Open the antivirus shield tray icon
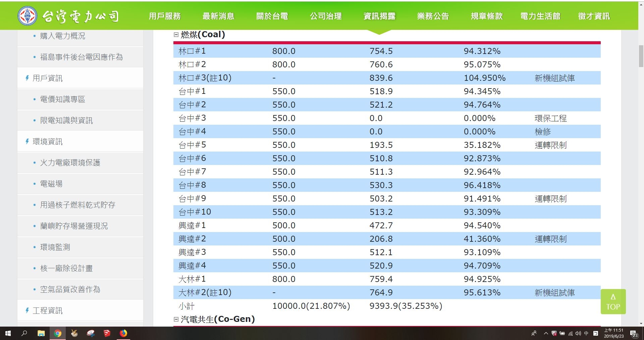Viewport: 644px width, 340px height. point(554,333)
